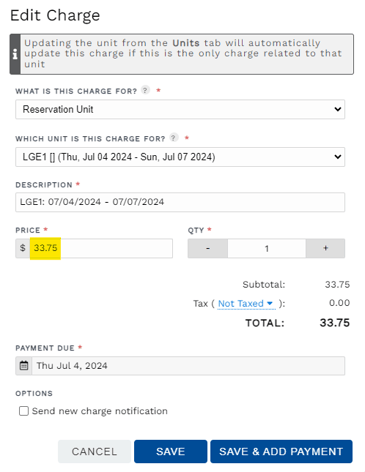Click the calendar icon for Payment Due
The height and width of the screenshot is (472, 365).
point(24,366)
